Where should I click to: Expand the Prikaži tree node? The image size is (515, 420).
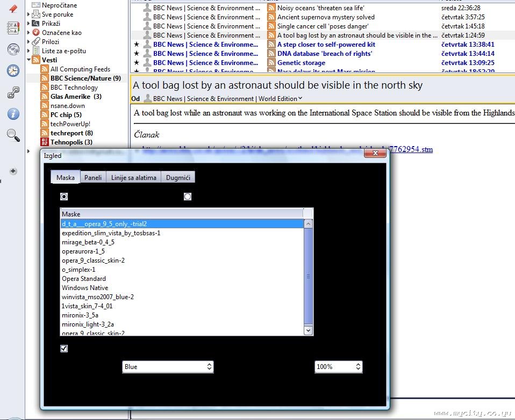28,23
